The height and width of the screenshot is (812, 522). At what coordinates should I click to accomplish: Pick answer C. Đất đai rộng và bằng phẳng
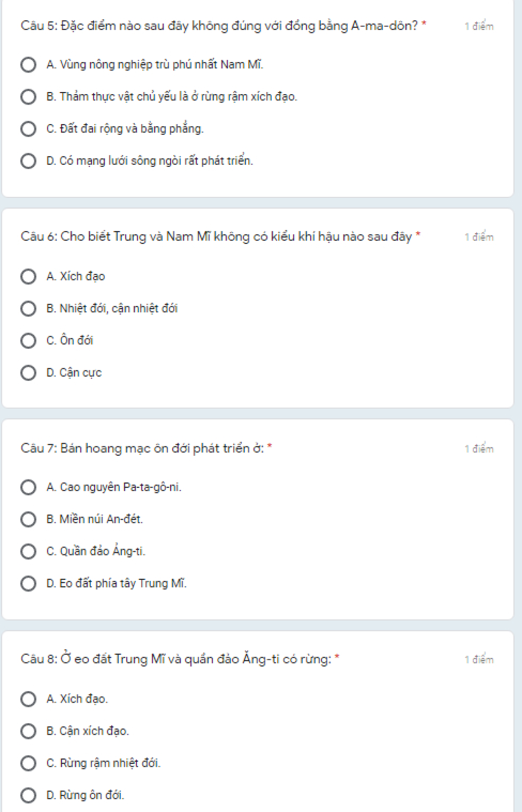(x=28, y=129)
